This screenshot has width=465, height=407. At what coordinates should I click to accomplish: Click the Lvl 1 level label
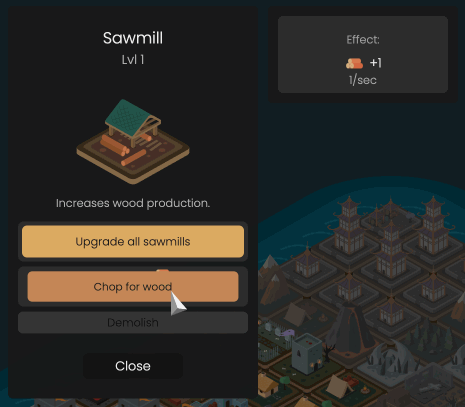click(133, 60)
